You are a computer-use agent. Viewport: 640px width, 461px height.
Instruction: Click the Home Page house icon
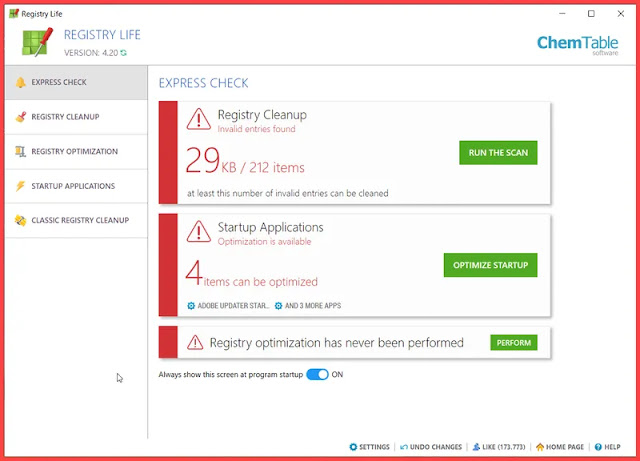(540, 447)
